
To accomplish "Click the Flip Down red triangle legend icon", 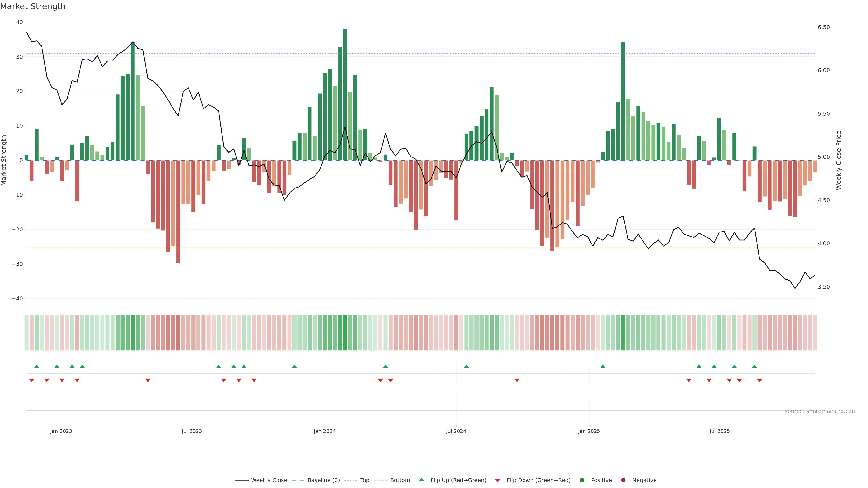I will click(x=498, y=480).
